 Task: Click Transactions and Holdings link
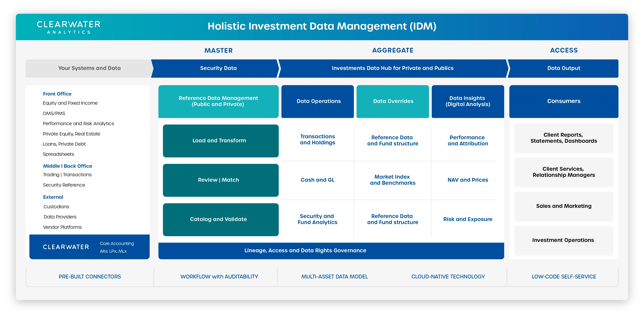(x=317, y=139)
